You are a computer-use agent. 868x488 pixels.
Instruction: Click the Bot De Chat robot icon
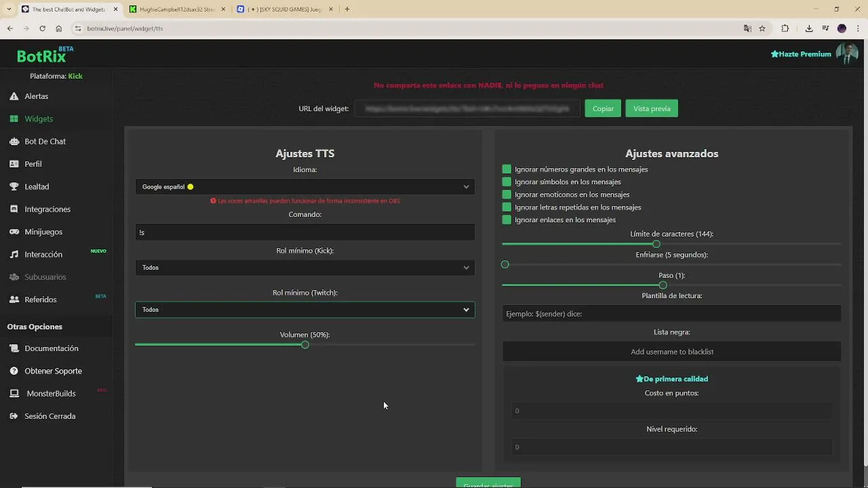click(x=14, y=142)
